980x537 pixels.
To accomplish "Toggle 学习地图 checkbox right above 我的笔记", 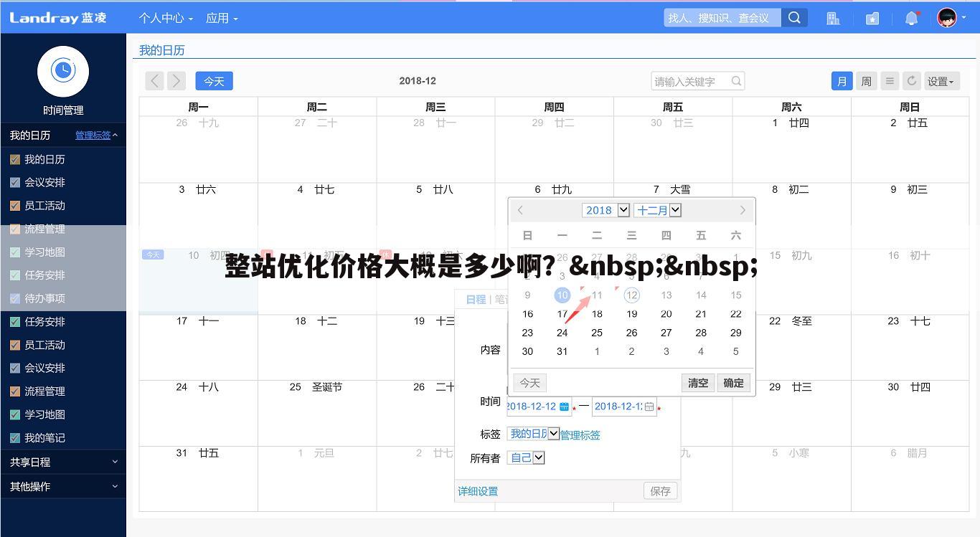I will pyautogui.click(x=14, y=414).
